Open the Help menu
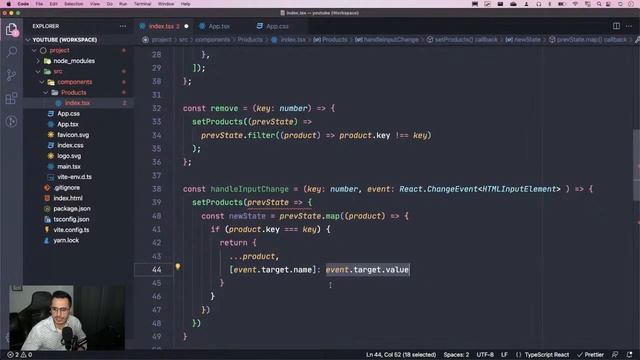 [x=185, y=4]
